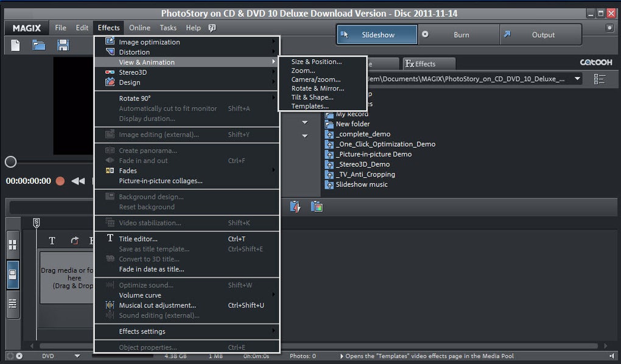Switch to the storyboard grid view icon
Screen dimensions: 621x364
[13, 245]
